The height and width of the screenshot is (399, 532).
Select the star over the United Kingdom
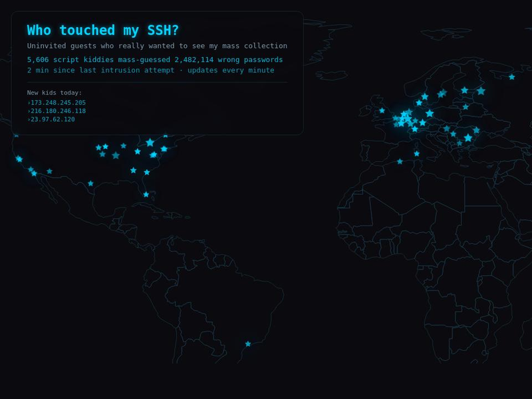tap(382, 110)
